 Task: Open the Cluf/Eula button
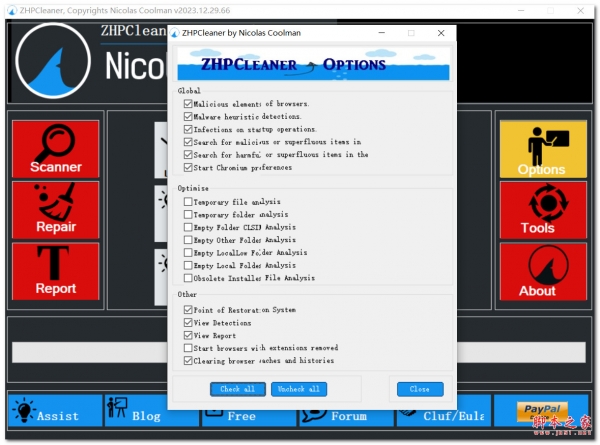coord(444,416)
